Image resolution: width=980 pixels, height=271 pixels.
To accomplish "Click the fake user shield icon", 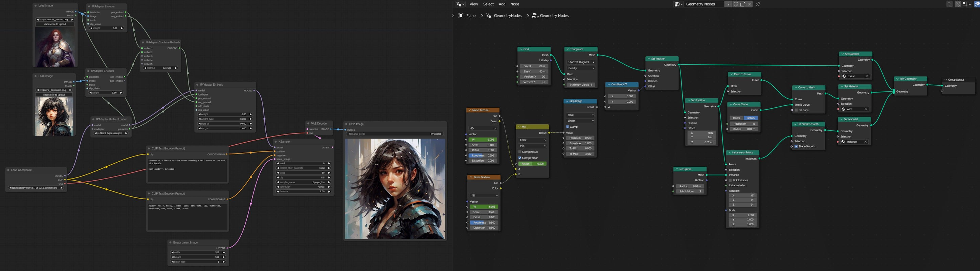I will (736, 4).
